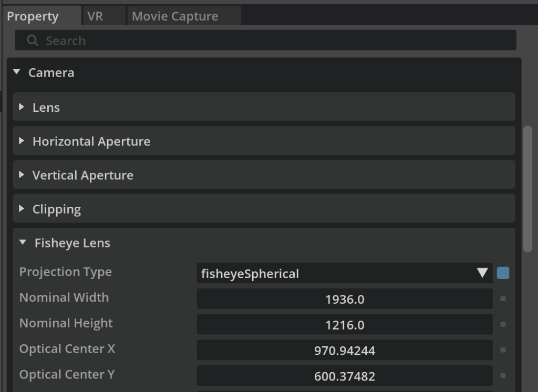Select the Property tab
The width and height of the screenshot is (538, 392).
[x=33, y=16]
